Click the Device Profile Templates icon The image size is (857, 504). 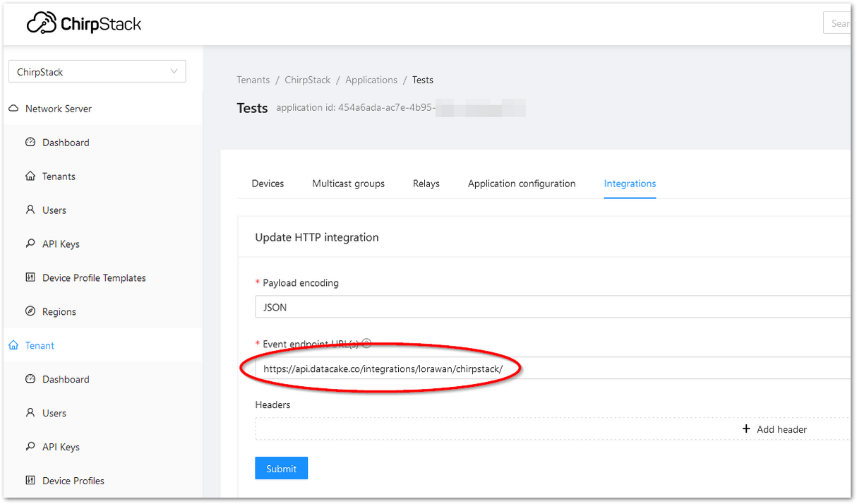tap(30, 277)
